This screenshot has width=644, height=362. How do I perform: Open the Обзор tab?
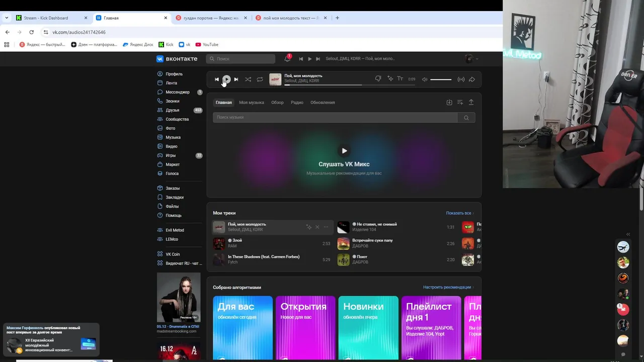click(x=277, y=103)
